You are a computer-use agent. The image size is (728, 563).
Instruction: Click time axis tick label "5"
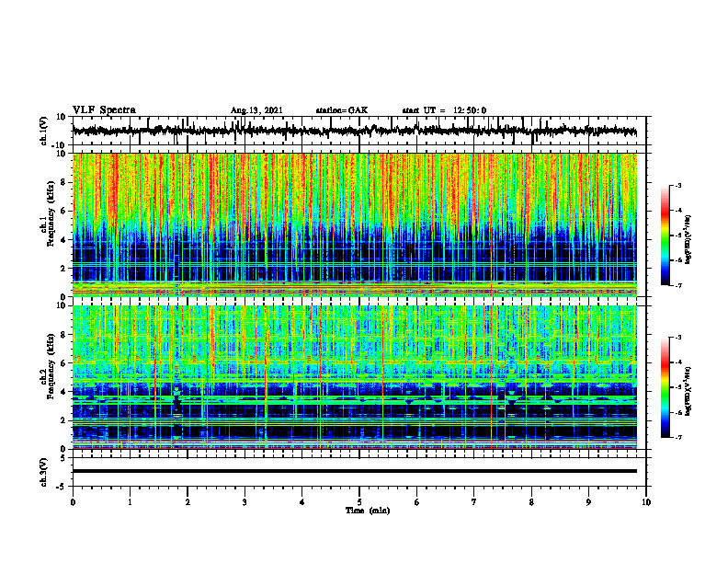click(359, 502)
